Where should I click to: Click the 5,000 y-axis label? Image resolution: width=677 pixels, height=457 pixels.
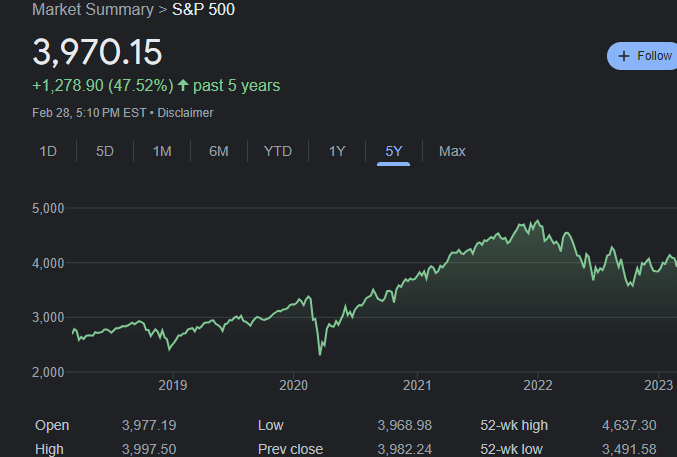click(48, 208)
